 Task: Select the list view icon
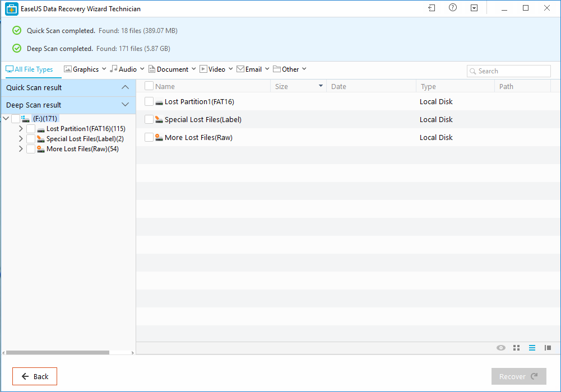pos(532,347)
